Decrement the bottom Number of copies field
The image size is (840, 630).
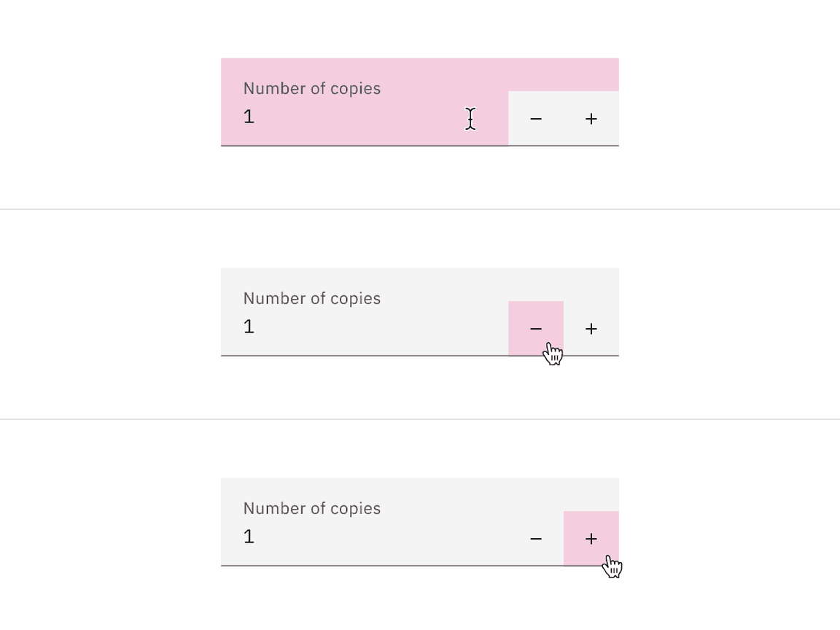[x=537, y=538]
